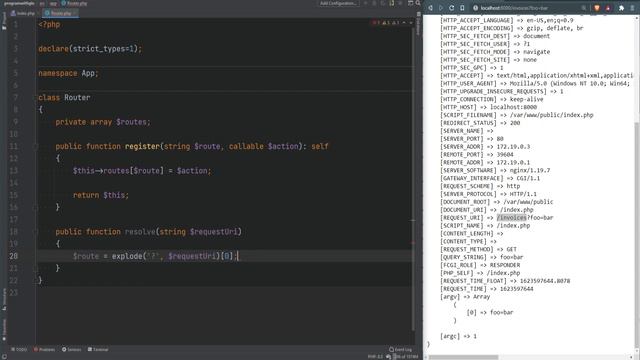This screenshot has height=360, width=640.
Task: Click 'namespace App;' line
Action: pyautogui.click(x=68, y=73)
